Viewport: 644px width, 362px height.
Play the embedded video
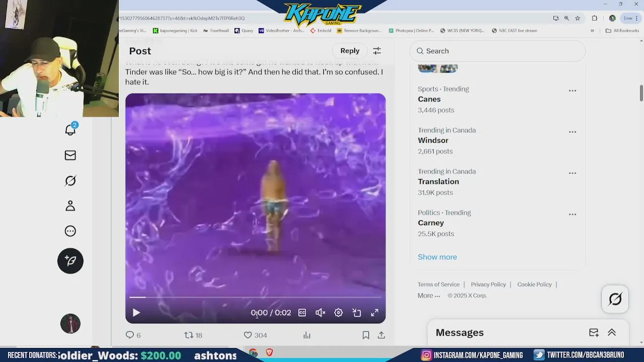(x=136, y=313)
